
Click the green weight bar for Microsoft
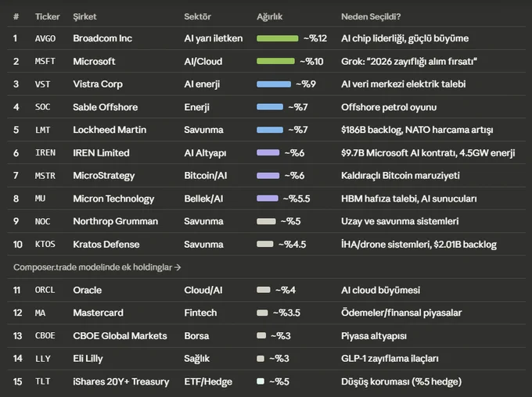[275, 62]
